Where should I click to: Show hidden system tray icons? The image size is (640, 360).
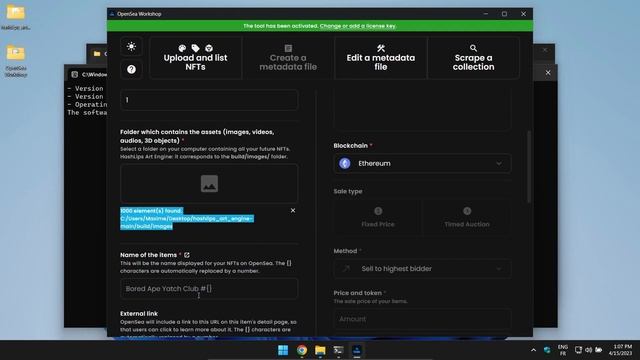click(x=533, y=350)
